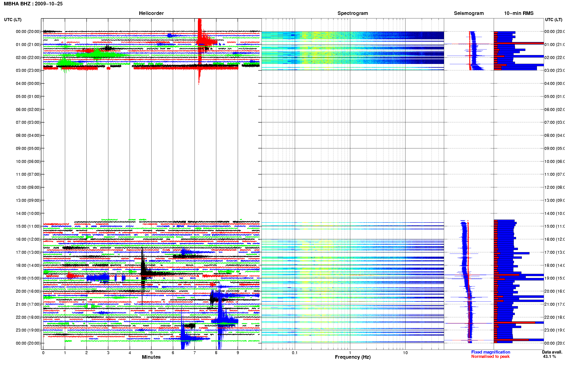Click the Normalised to peak legend text
588x368 pixels.
point(490,356)
